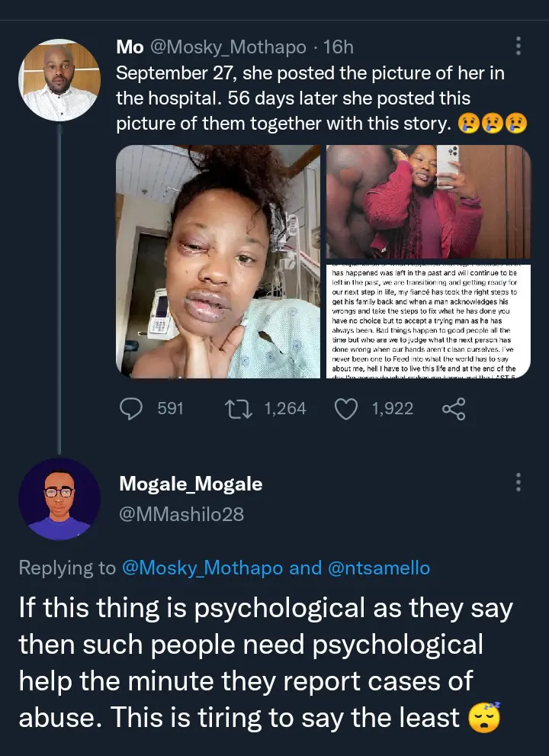This screenshot has width=549, height=756.
Task: Click the display name Mo
Action: (130, 47)
